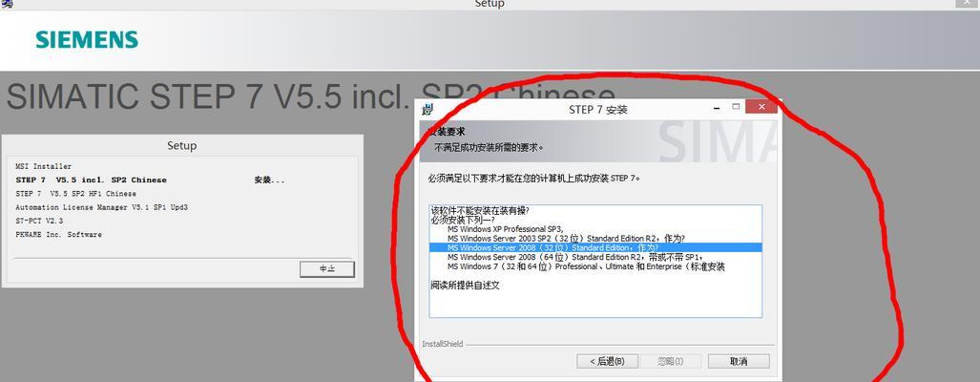Image resolution: width=980 pixels, height=382 pixels.
Task: Click the 后退(B) back button
Action: point(607,361)
